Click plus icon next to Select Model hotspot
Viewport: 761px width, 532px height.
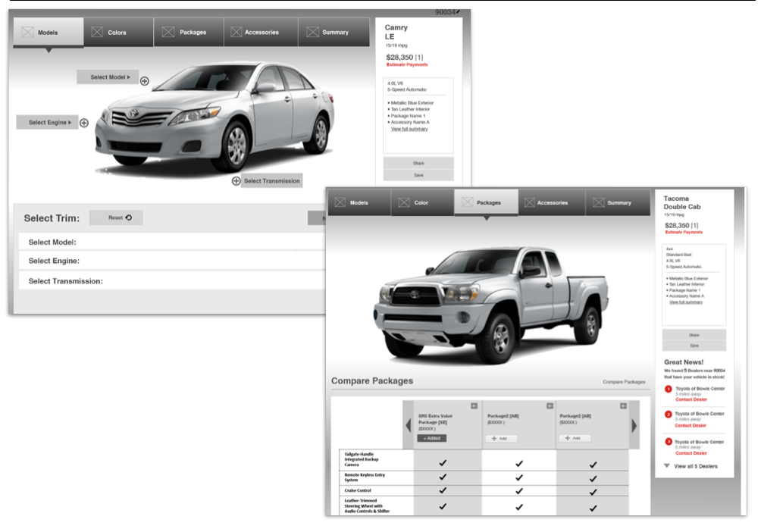coord(145,81)
